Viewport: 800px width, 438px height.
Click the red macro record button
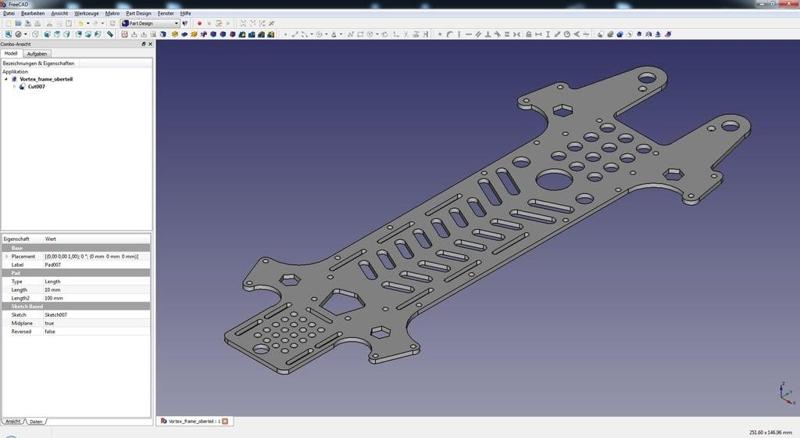[199, 23]
